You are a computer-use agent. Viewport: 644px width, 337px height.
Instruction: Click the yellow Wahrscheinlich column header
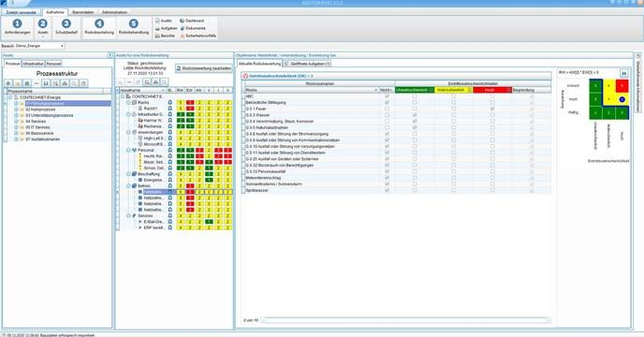coord(453,90)
